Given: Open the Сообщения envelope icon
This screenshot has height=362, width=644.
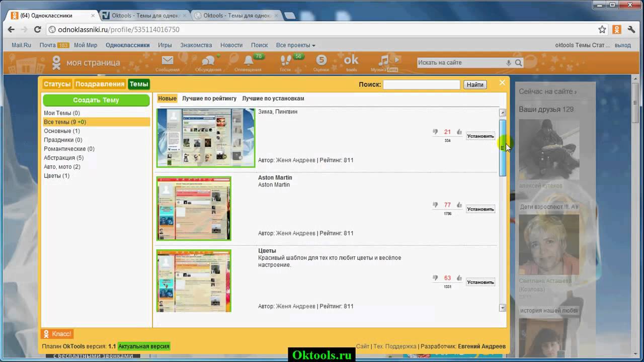Looking at the screenshot, I should pos(168,61).
